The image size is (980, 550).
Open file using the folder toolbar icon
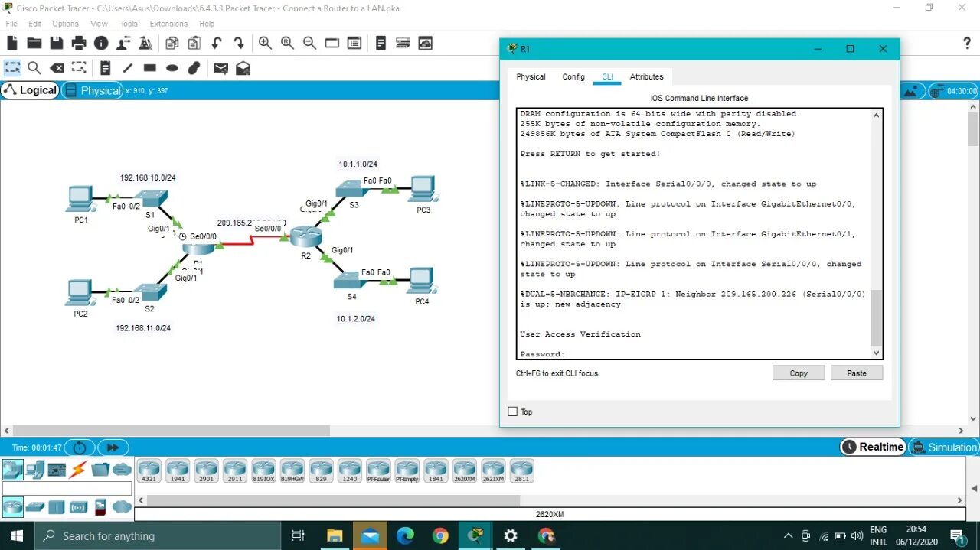tap(34, 44)
